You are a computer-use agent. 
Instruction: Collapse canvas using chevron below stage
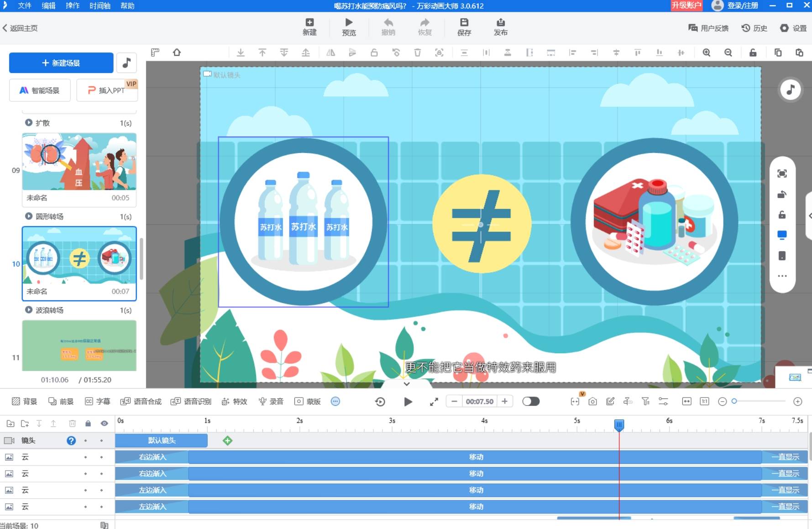pos(406,384)
